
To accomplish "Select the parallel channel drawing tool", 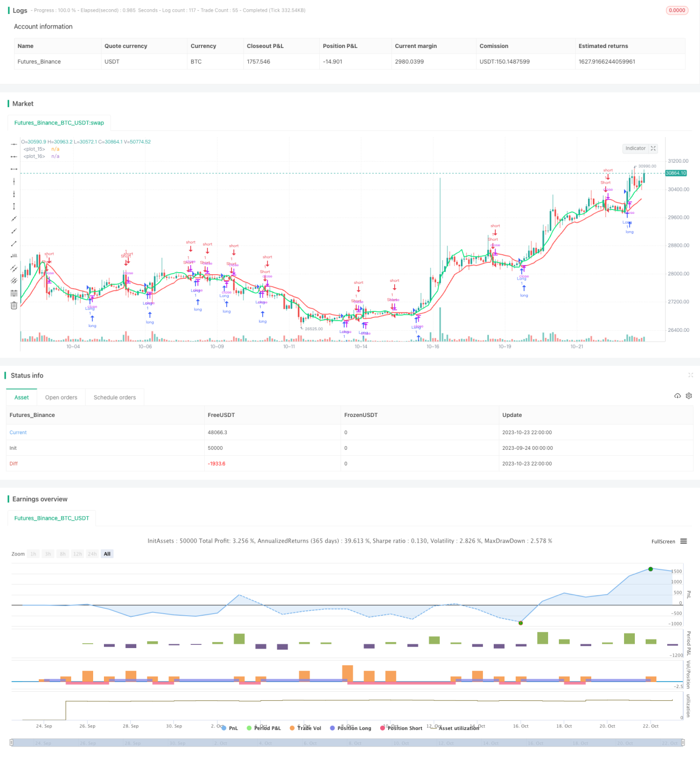I will coord(14,268).
